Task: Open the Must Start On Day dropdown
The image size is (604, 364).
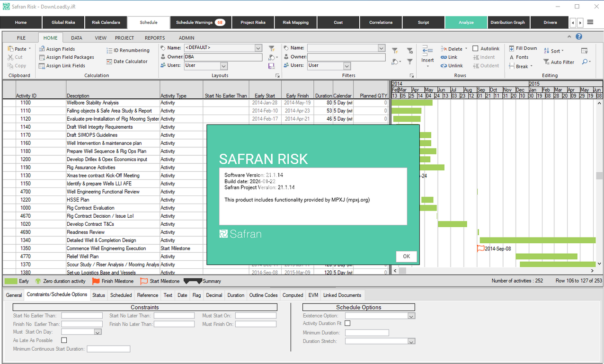Action: tap(98, 332)
